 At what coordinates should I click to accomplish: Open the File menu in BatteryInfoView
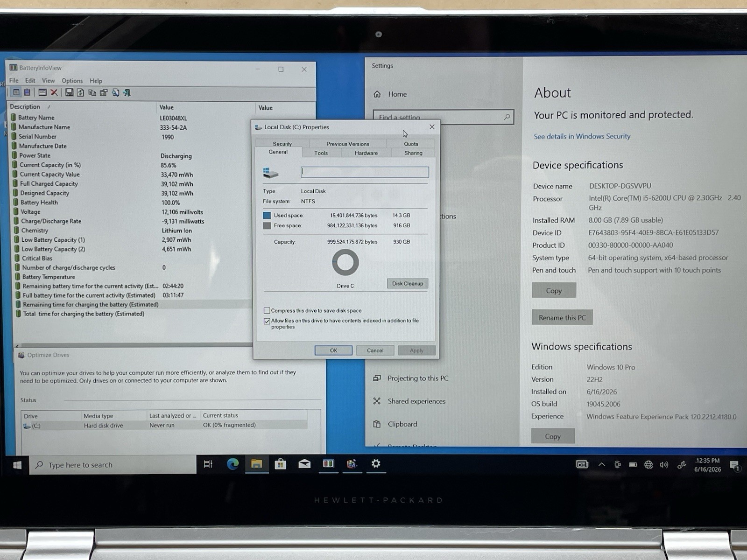point(14,80)
